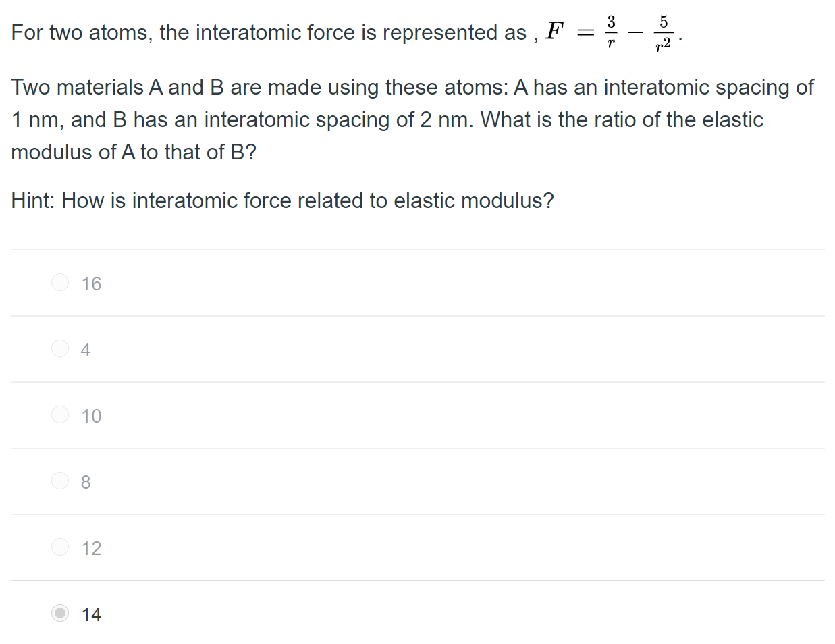Viewport: 835px width, 644px height.
Task: Click the answer label 8
Action: coord(86,482)
